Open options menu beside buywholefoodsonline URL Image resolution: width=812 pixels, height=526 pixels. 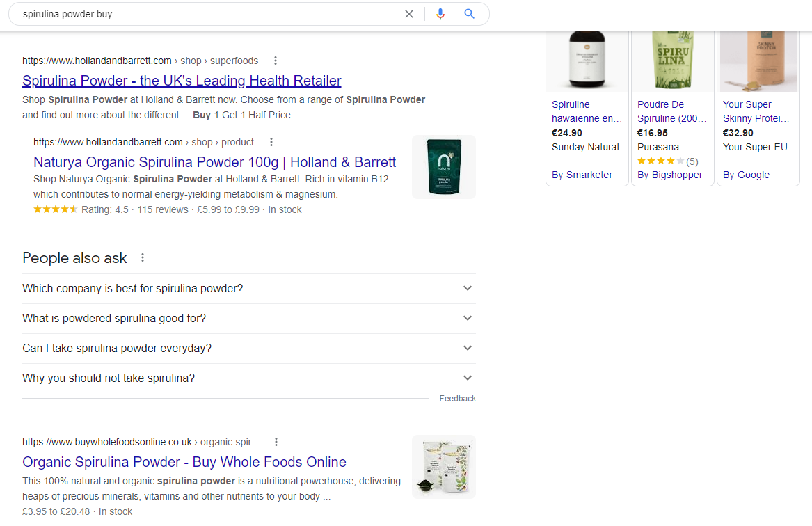276,442
